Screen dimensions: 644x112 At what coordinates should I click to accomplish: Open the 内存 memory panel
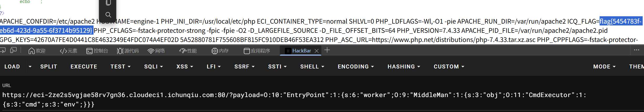pyautogui.click(x=220, y=51)
